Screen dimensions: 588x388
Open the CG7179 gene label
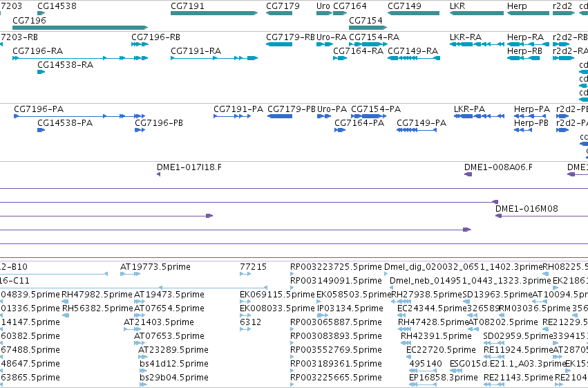(283, 6)
